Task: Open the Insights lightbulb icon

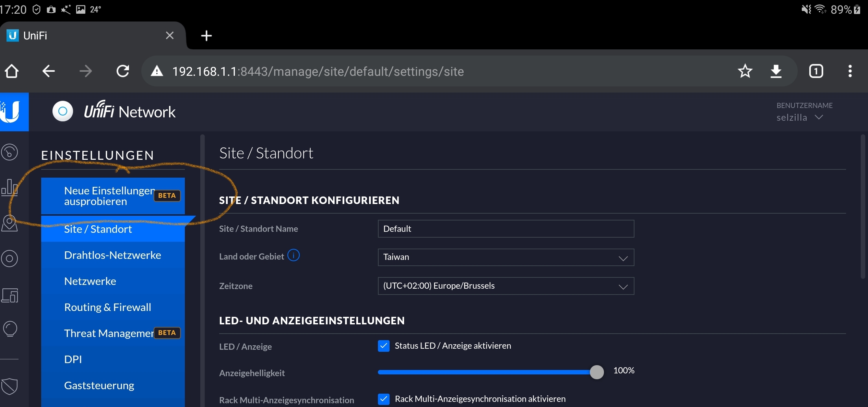Action: [10, 329]
